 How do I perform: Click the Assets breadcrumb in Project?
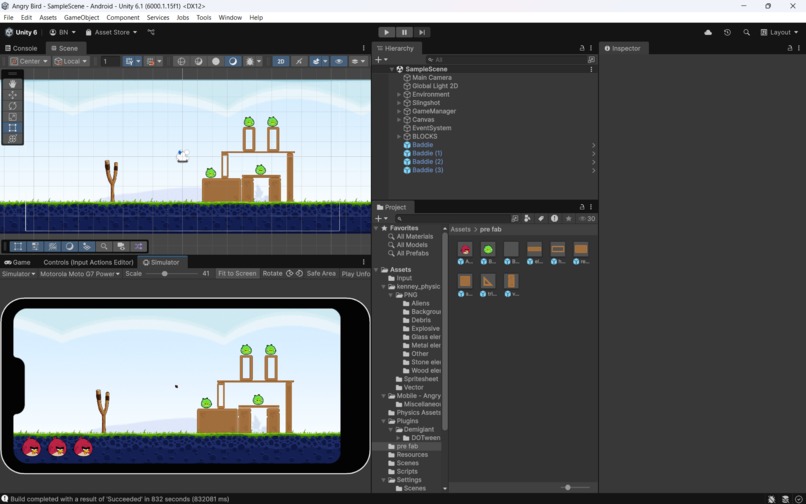(460, 229)
